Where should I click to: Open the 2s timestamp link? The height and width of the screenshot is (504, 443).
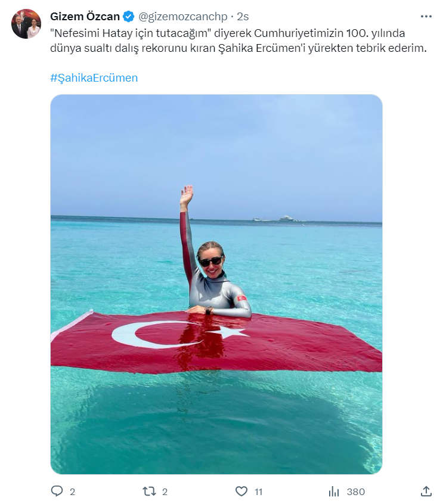pos(243,17)
